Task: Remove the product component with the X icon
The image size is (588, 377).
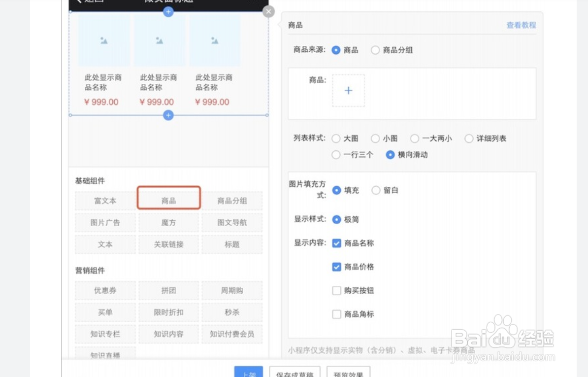Action: (268, 11)
